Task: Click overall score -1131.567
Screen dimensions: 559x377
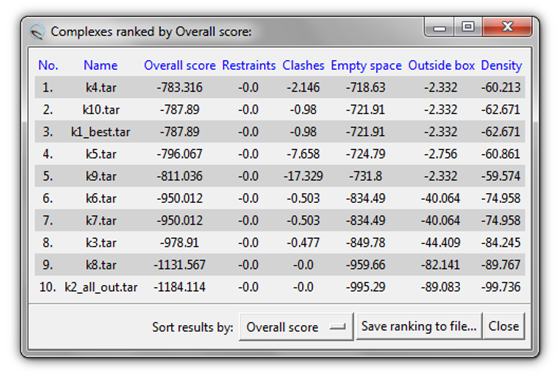Action: (180, 265)
